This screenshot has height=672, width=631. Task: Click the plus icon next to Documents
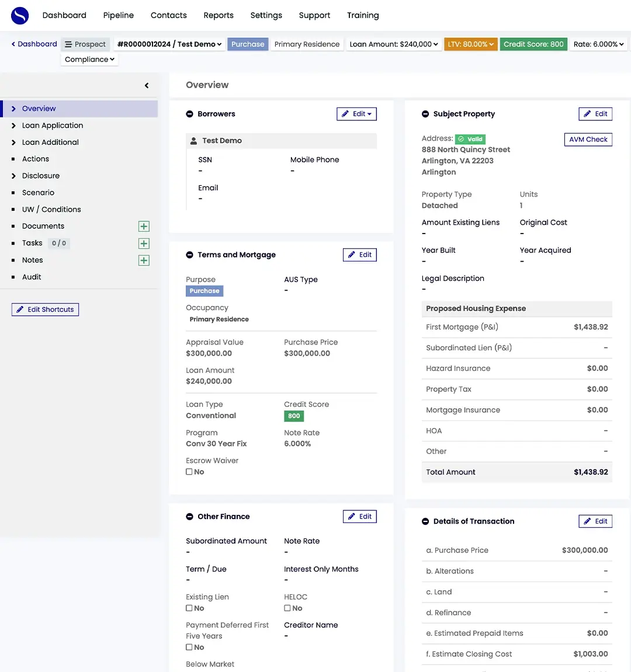(144, 227)
